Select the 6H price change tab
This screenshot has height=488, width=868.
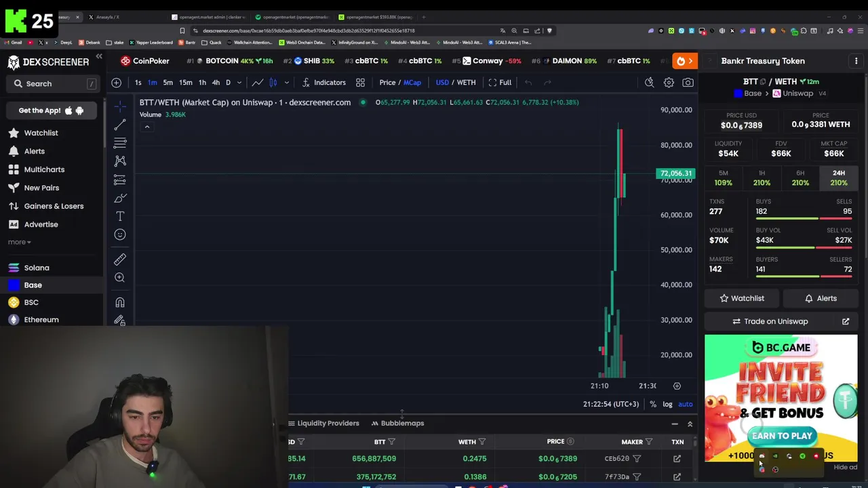coord(800,178)
